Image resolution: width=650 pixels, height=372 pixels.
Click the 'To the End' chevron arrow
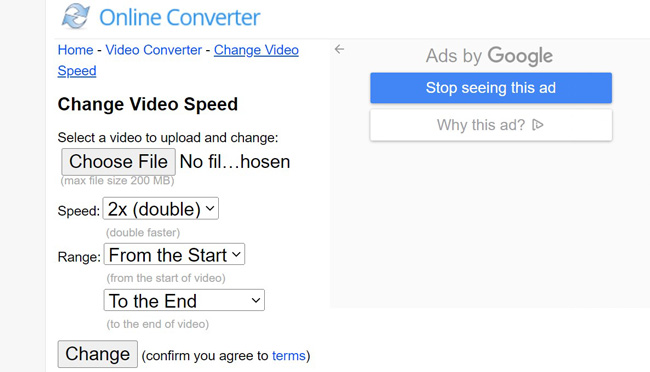pyautogui.click(x=256, y=300)
